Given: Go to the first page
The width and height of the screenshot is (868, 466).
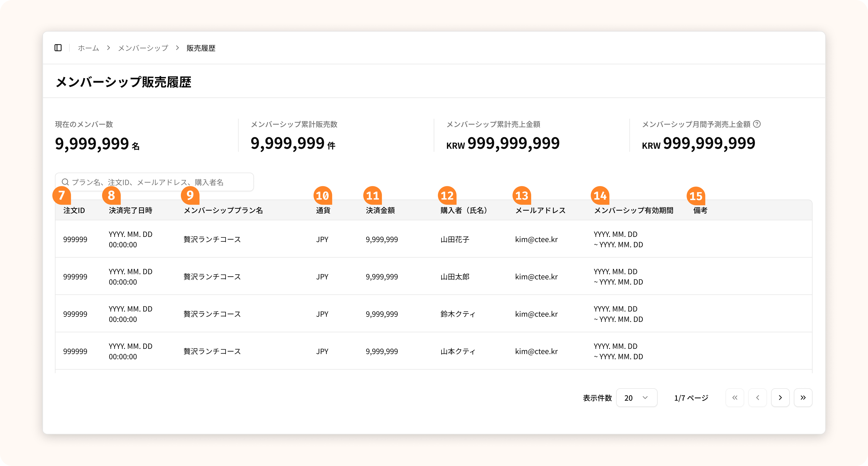Looking at the screenshot, I should [x=735, y=398].
